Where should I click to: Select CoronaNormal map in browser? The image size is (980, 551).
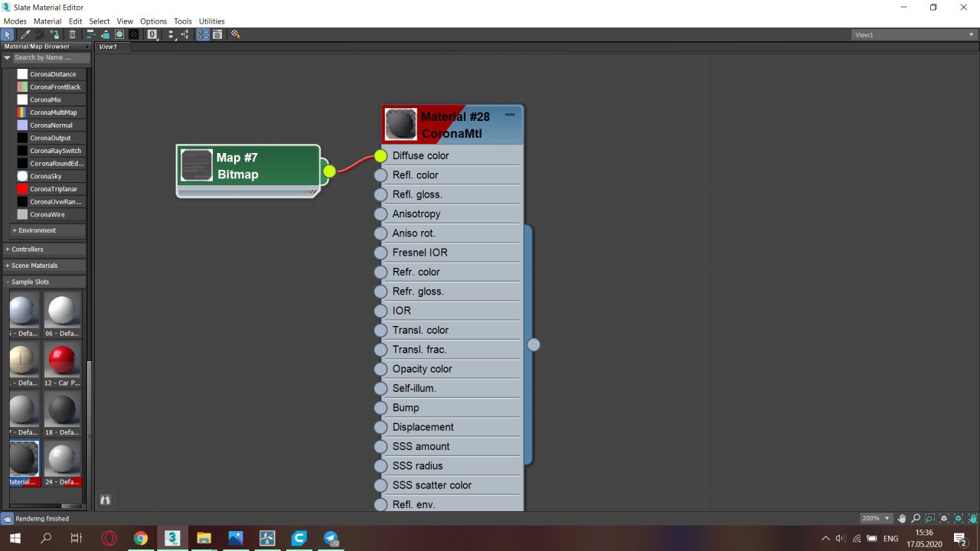coord(51,126)
